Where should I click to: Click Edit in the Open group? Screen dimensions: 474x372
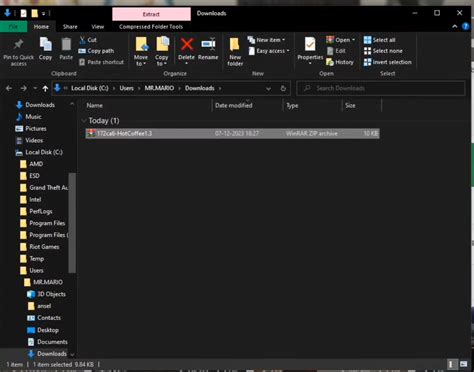pyautogui.click(x=336, y=51)
